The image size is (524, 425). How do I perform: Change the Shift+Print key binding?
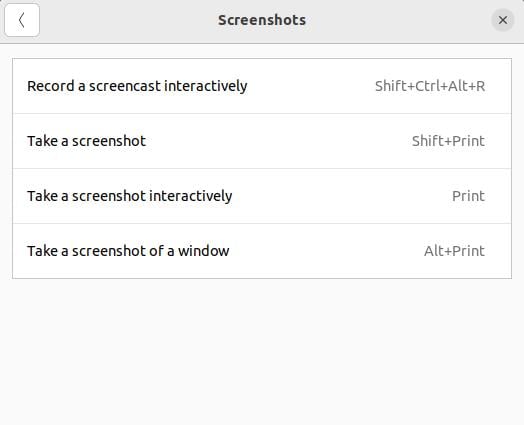(x=448, y=141)
